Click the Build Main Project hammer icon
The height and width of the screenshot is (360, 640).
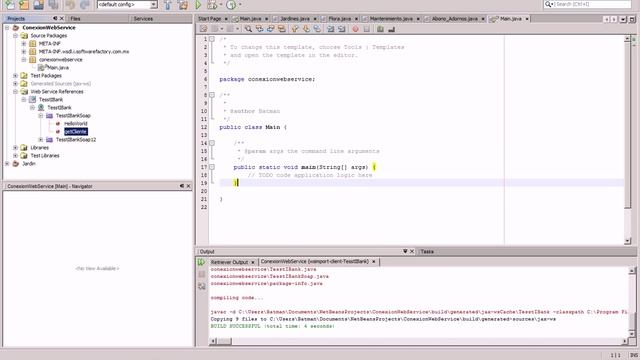coord(168,4)
